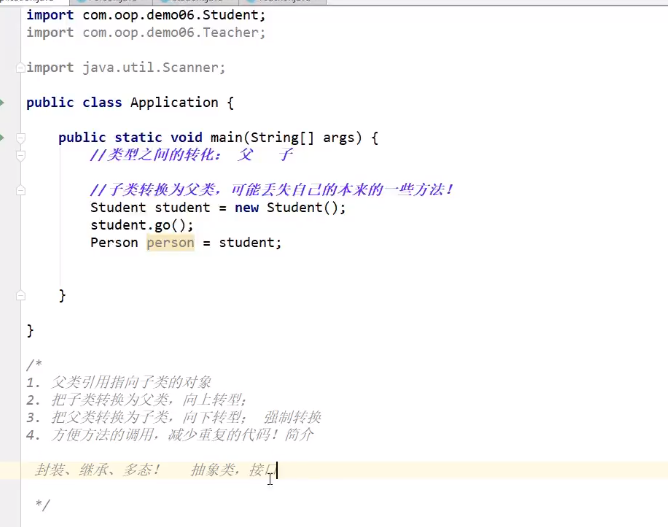
Task: Open the Person.java editor tab
Action: tap(111, 2)
